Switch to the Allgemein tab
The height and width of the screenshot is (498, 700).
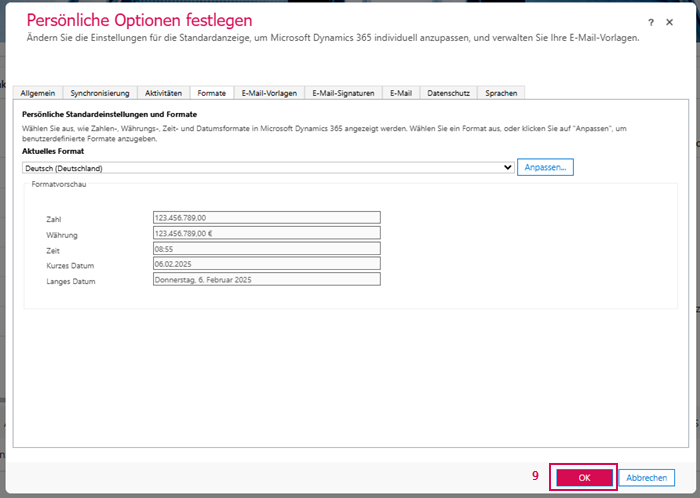pos(38,93)
